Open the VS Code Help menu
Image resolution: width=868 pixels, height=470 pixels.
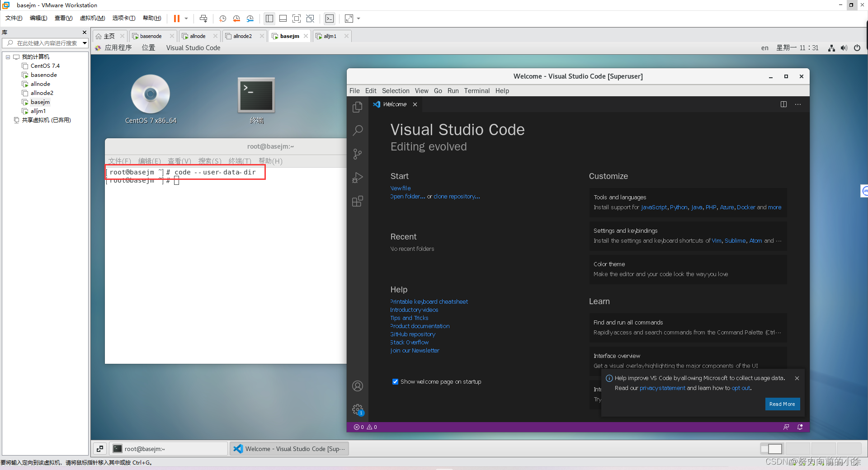click(x=502, y=91)
